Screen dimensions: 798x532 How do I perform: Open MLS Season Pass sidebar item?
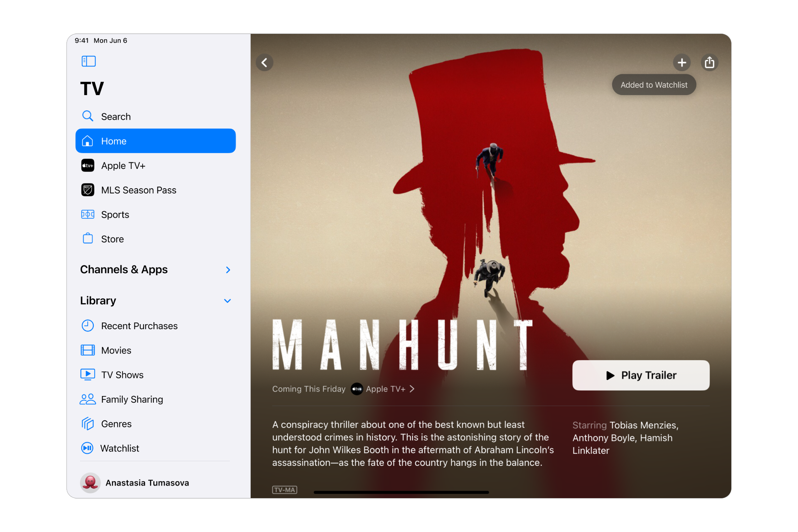tap(156, 190)
